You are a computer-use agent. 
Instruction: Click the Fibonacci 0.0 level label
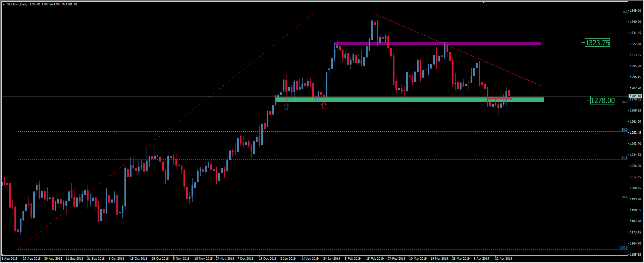coord(625,12)
